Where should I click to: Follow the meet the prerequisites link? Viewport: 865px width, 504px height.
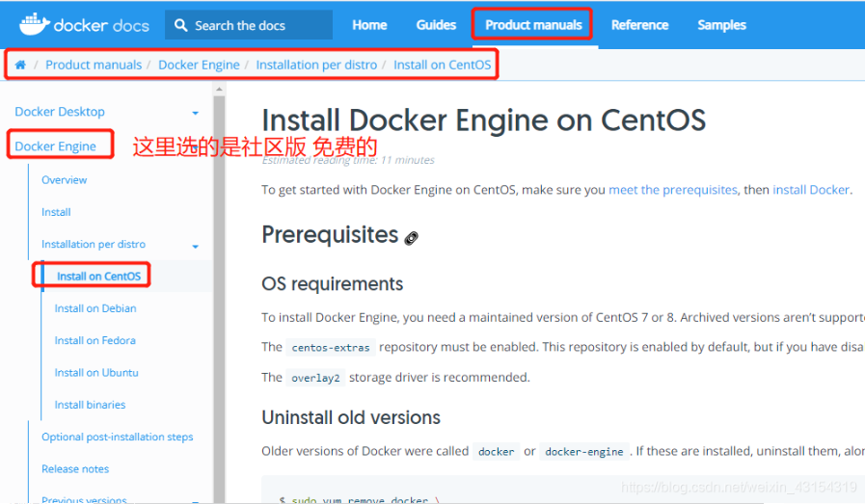672,190
